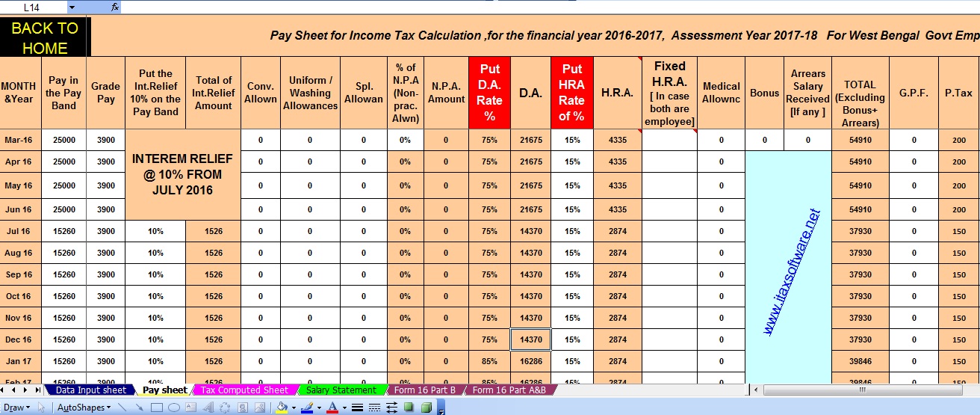Screen dimensions: 980x415
Task: Open the 3-D Style options
Action: 426,408
